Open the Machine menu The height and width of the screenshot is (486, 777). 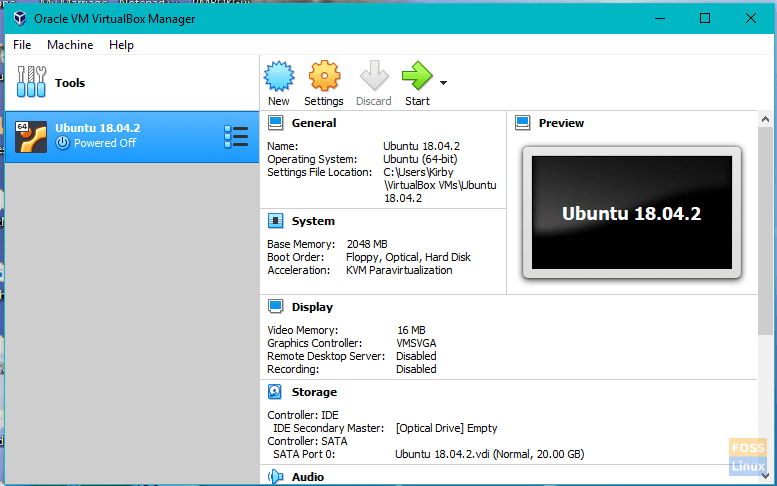pyautogui.click(x=70, y=45)
